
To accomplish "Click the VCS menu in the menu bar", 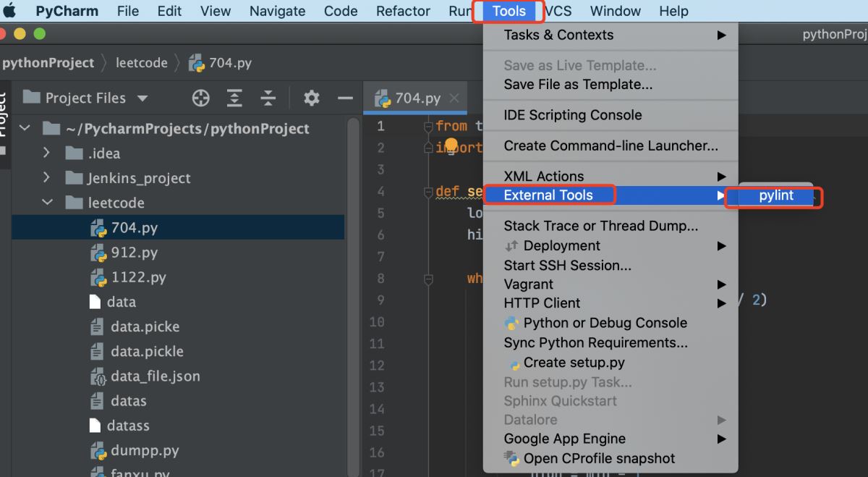I will (557, 11).
